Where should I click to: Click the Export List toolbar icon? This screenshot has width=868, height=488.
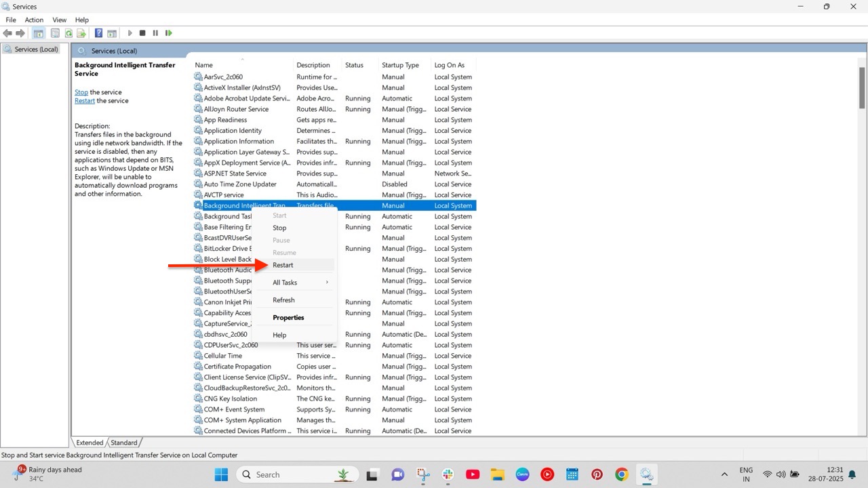[82, 33]
